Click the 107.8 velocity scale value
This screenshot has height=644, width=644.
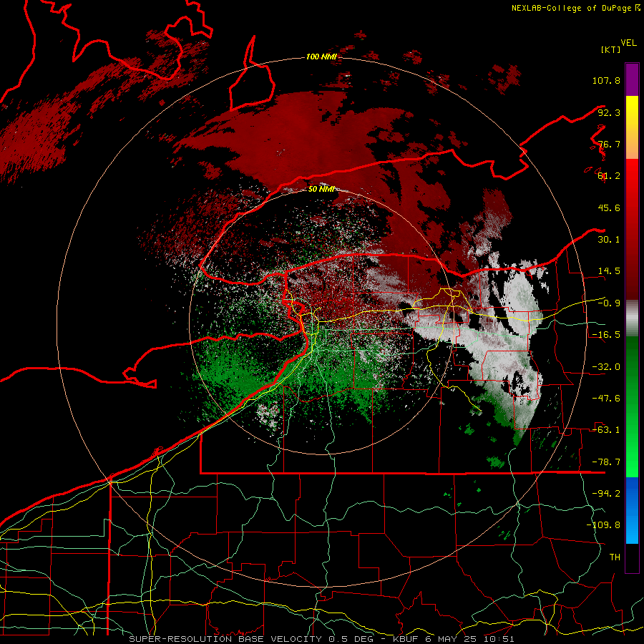pyautogui.click(x=606, y=80)
